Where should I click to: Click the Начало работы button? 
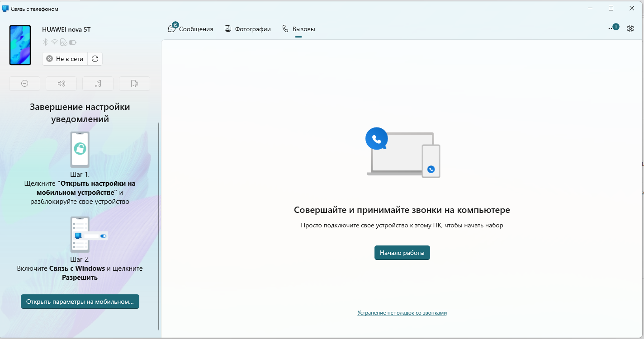pyautogui.click(x=402, y=253)
